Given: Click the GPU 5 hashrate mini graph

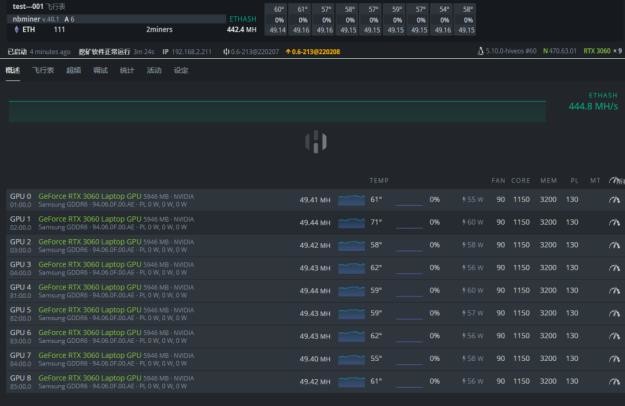Looking at the screenshot, I should [351, 313].
